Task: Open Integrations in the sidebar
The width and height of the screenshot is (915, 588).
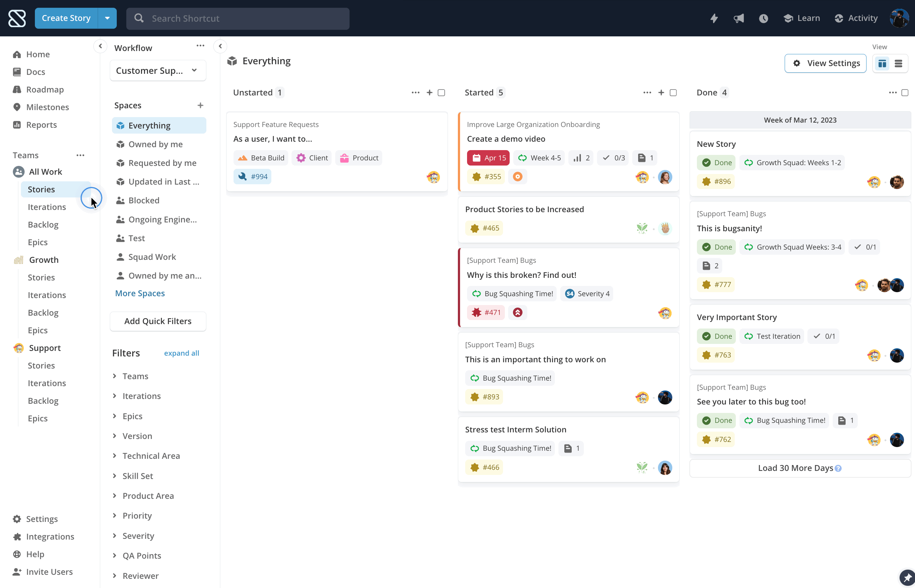Action: 50,537
